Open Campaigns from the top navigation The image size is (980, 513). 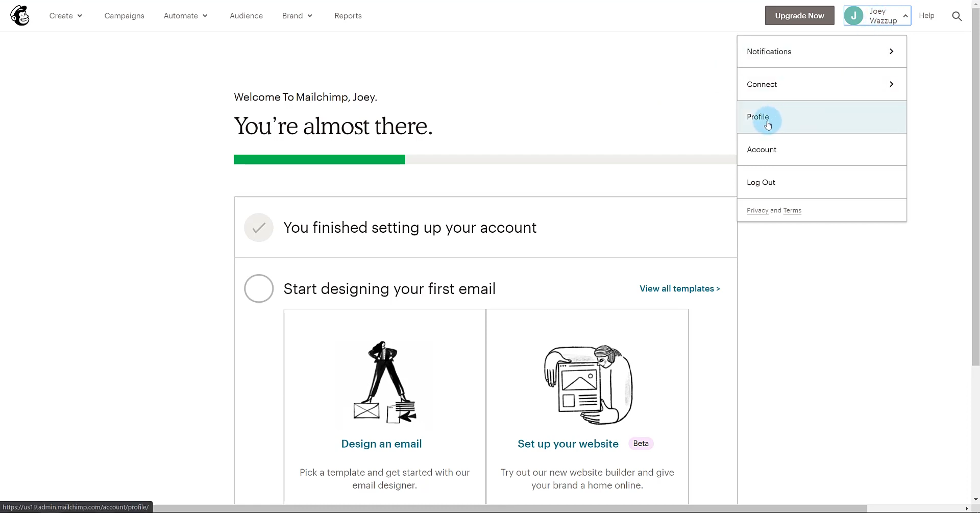124,16
